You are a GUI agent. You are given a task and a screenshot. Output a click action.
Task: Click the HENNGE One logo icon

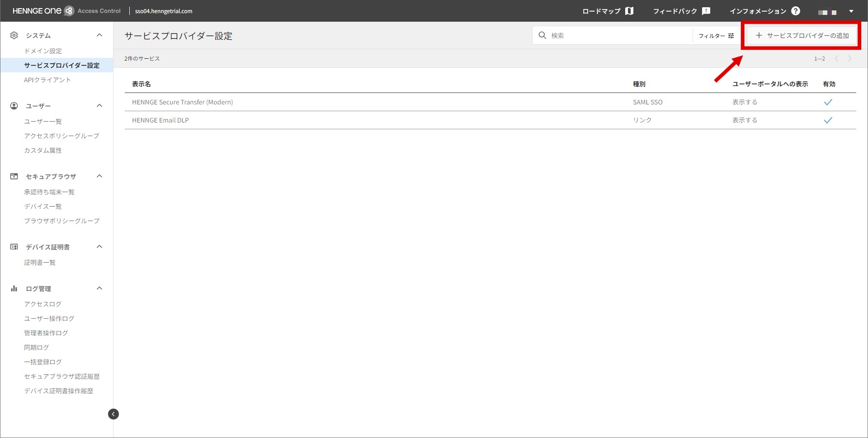tap(69, 11)
